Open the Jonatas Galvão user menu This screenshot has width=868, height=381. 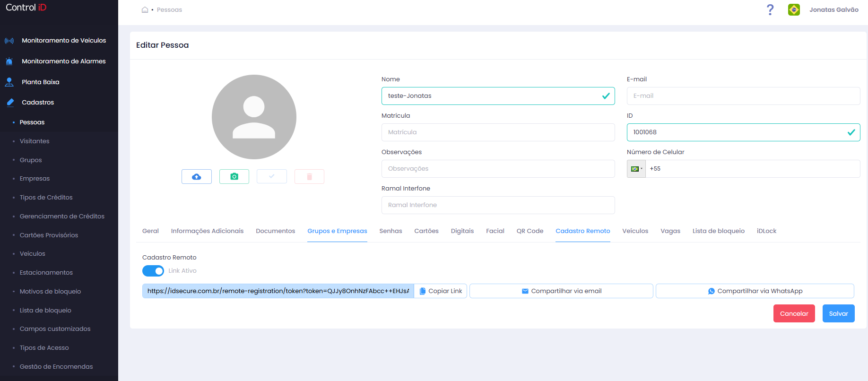tap(833, 9)
